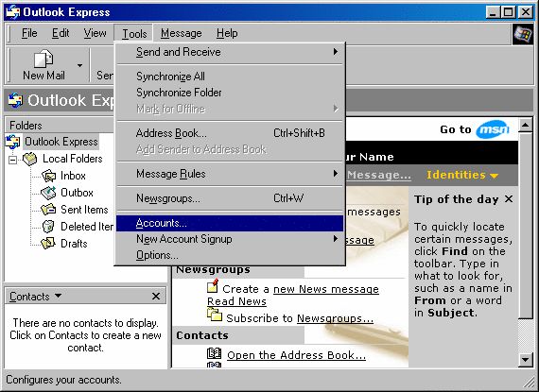
Task: Click the Outlook Express banner icon
Action: point(15,100)
